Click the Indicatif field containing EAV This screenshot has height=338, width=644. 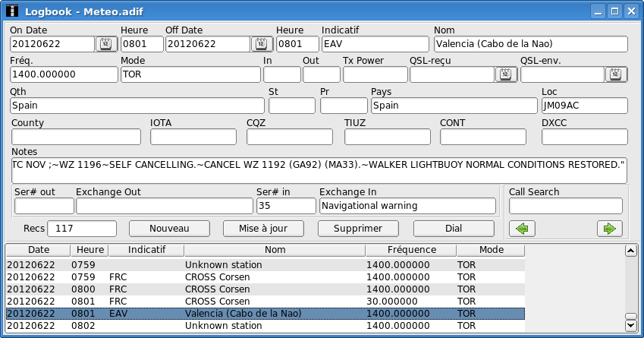pyautogui.click(x=375, y=44)
